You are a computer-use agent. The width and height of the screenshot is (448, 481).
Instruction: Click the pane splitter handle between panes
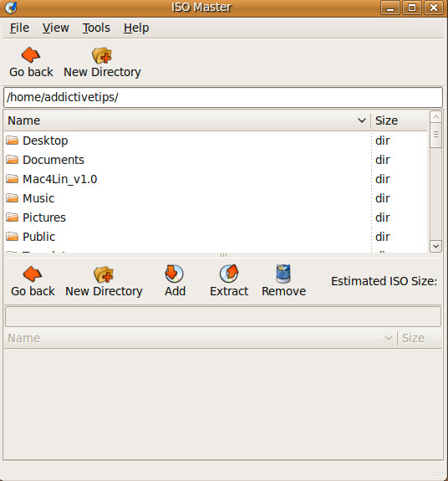(x=223, y=255)
